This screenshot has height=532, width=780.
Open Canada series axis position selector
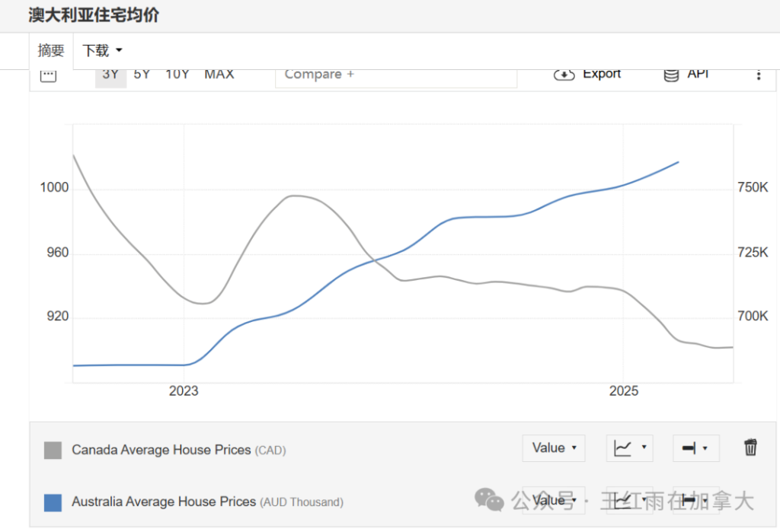pyautogui.click(x=695, y=448)
